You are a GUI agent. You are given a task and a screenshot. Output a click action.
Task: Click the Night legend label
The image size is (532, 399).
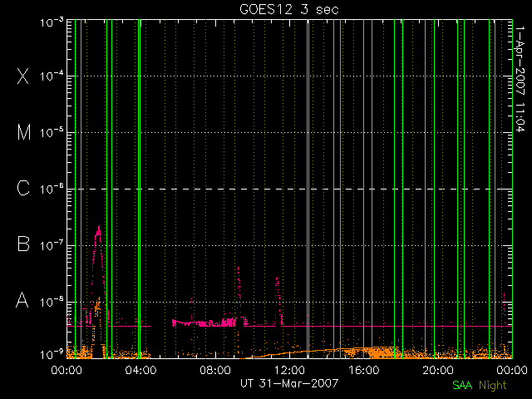click(x=493, y=386)
